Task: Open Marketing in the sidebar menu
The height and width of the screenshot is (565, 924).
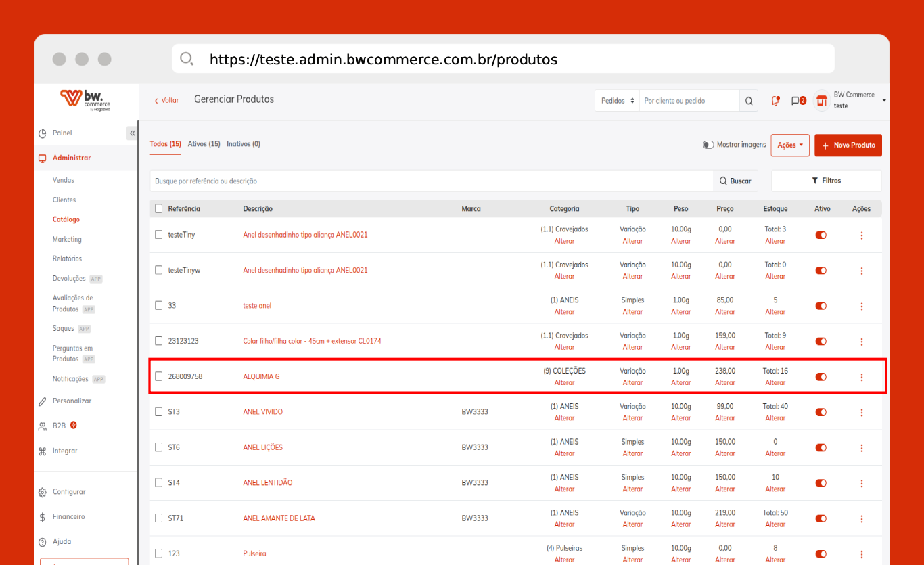Action: (x=67, y=239)
